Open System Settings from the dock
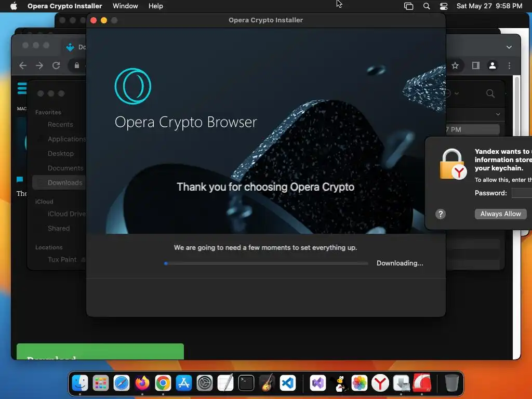The image size is (532, 399). click(205, 383)
